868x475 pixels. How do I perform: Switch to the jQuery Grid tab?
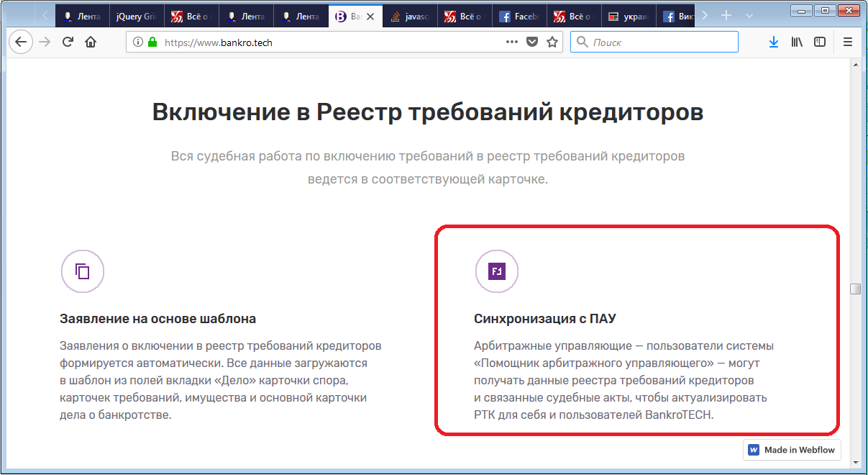pos(137,16)
